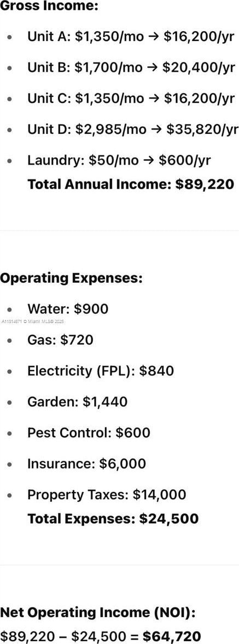The image size is (239, 644).
Task: Click the Gross Income heading
Action: [49, 7]
